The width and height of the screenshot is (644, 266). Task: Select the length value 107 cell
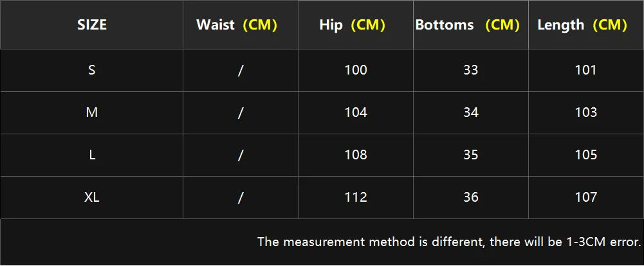tap(585, 197)
